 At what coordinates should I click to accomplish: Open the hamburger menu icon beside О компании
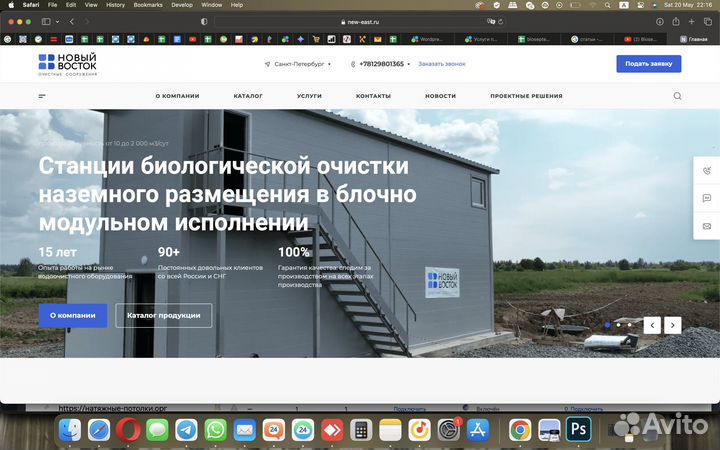point(42,96)
